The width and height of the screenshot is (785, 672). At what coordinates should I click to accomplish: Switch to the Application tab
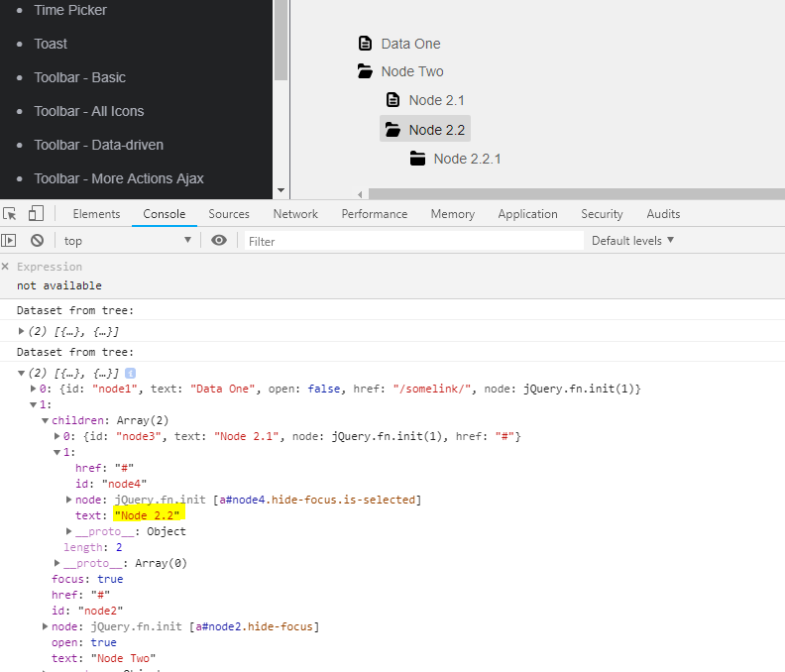coord(527,214)
